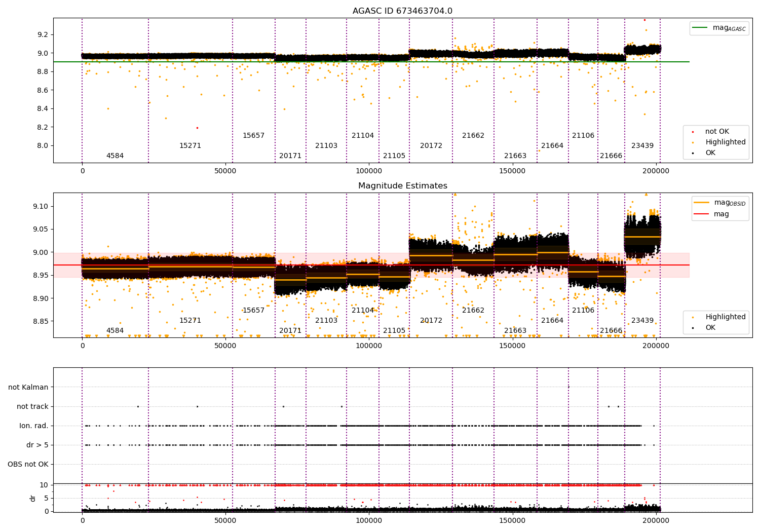Click the 'not track' axis label
Screen dimensions: 760x532
tap(32, 406)
